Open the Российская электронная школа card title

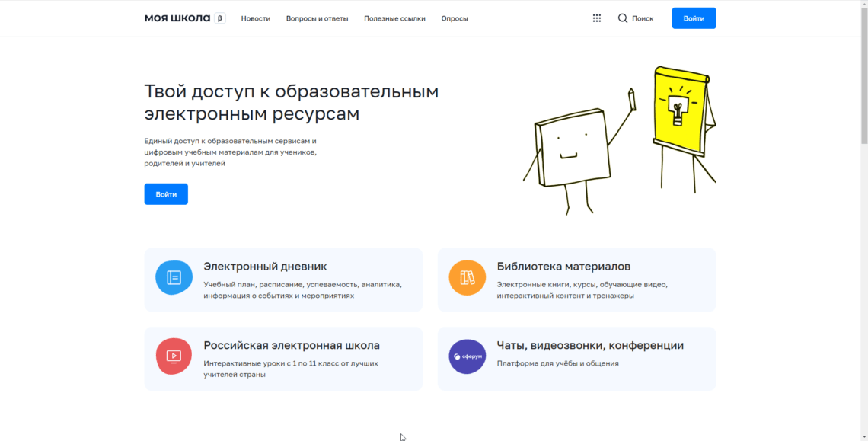(292, 345)
